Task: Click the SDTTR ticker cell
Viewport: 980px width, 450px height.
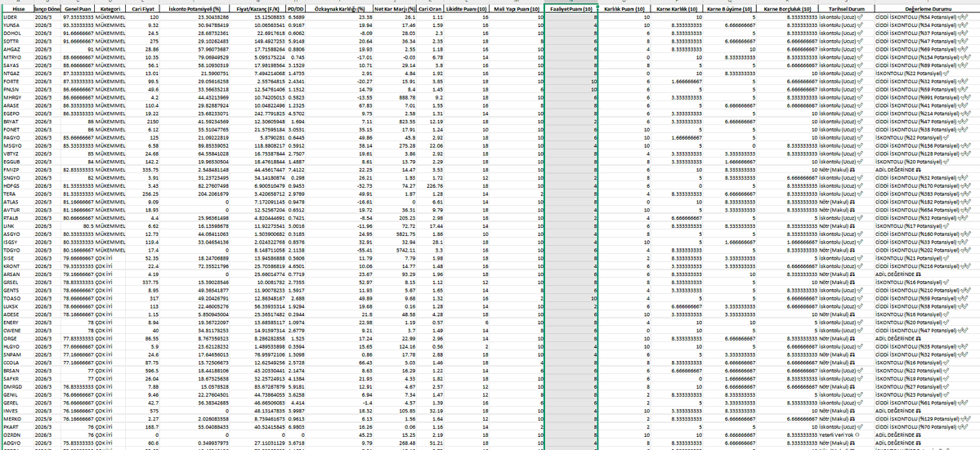Action: point(17,39)
